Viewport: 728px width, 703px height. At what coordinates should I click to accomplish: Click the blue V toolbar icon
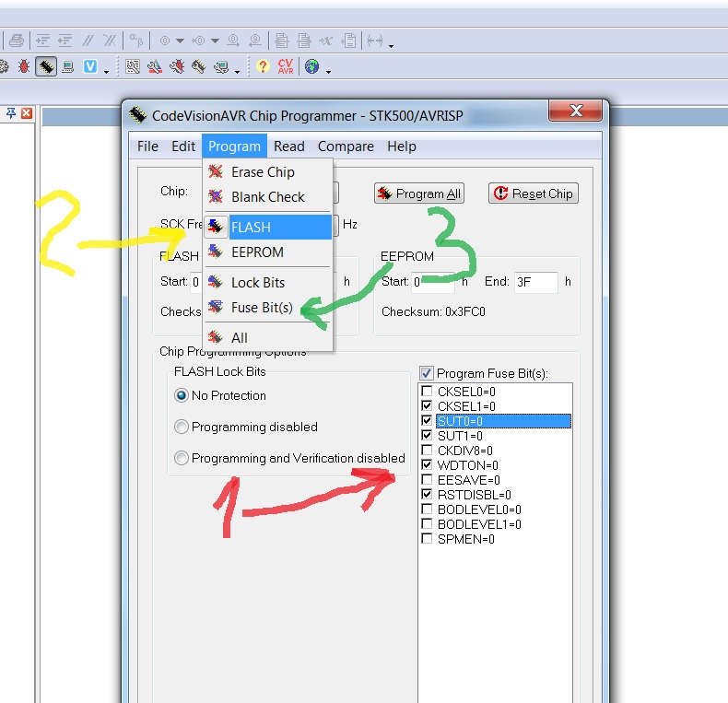tap(90, 67)
